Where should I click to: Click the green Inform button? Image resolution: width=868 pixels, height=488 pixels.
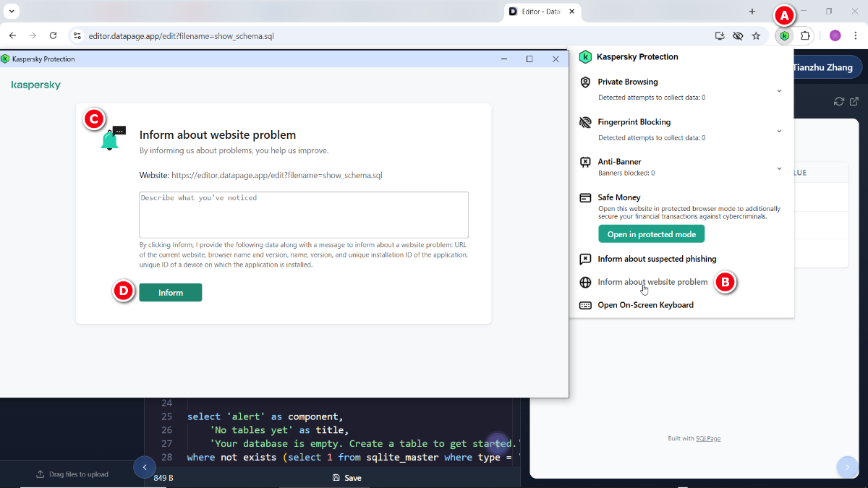171,293
